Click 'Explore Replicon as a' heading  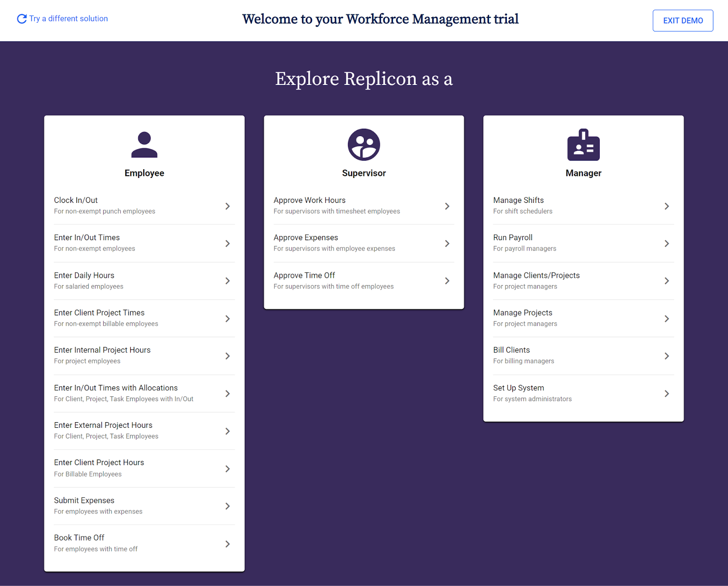[x=364, y=79]
